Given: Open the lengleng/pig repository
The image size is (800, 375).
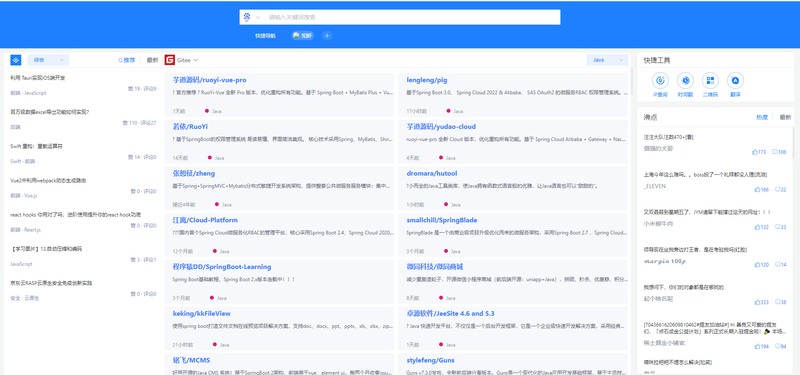Looking at the screenshot, I should 427,80.
